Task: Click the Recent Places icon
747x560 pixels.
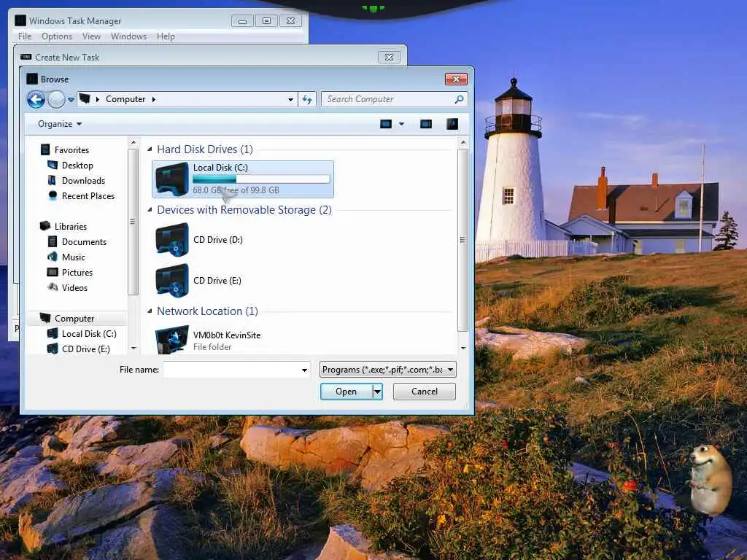Action: pos(53,195)
